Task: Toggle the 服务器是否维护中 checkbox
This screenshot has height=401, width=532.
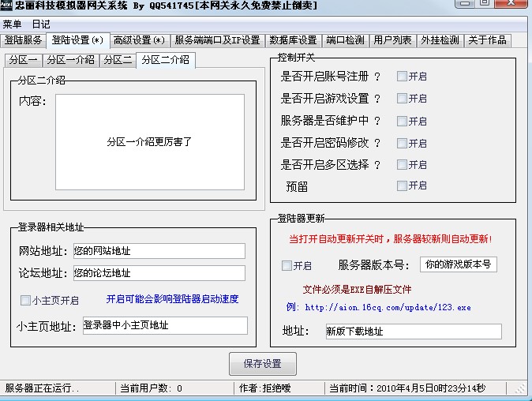Action: click(402, 122)
